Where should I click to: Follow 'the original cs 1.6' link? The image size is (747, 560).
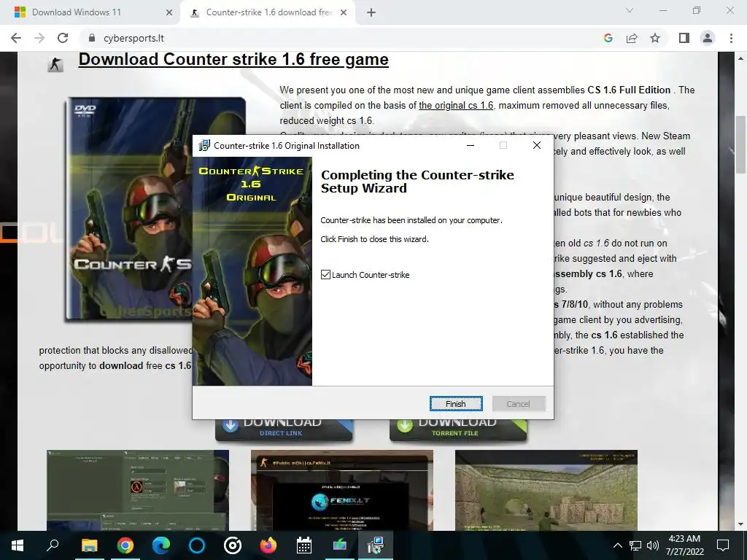coord(456,105)
